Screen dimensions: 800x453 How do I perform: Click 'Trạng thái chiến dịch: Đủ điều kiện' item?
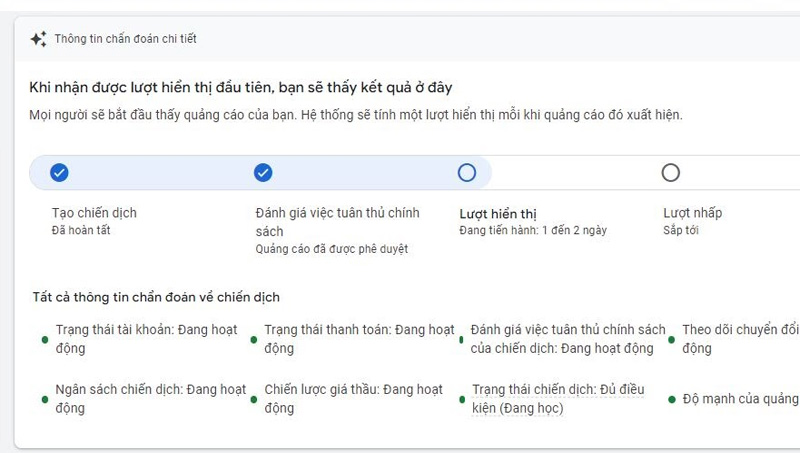[x=558, y=399]
